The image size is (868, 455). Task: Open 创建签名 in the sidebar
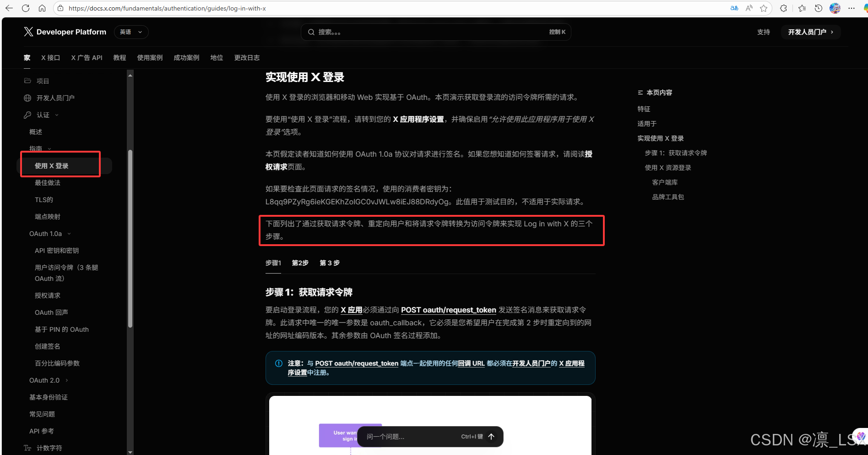pos(48,346)
